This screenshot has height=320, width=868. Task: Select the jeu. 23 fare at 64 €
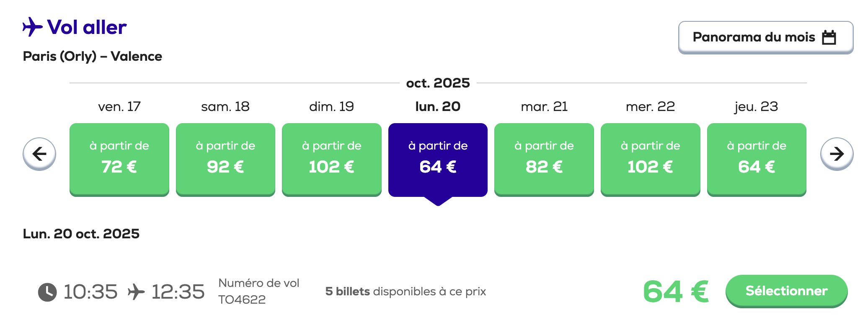pyautogui.click(x=757, y=159)
